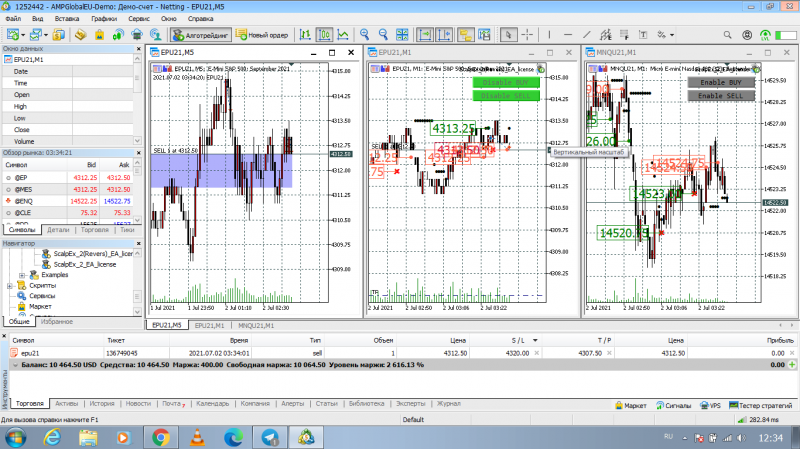Select the @ENQ row in market watch
800x449 pixels.
point(69,201)
